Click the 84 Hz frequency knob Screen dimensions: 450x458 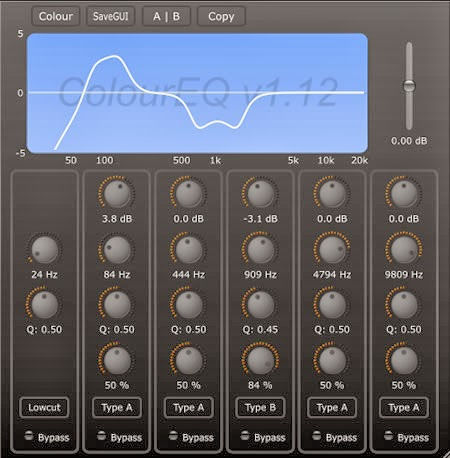coord(117,250)
